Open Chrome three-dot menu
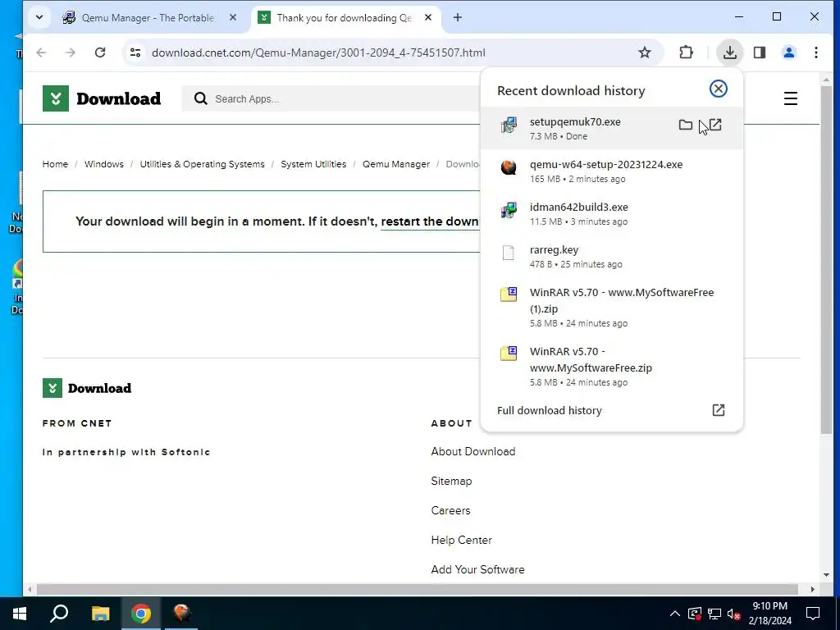This screenshot has height=630, width=840. (816, 52)
